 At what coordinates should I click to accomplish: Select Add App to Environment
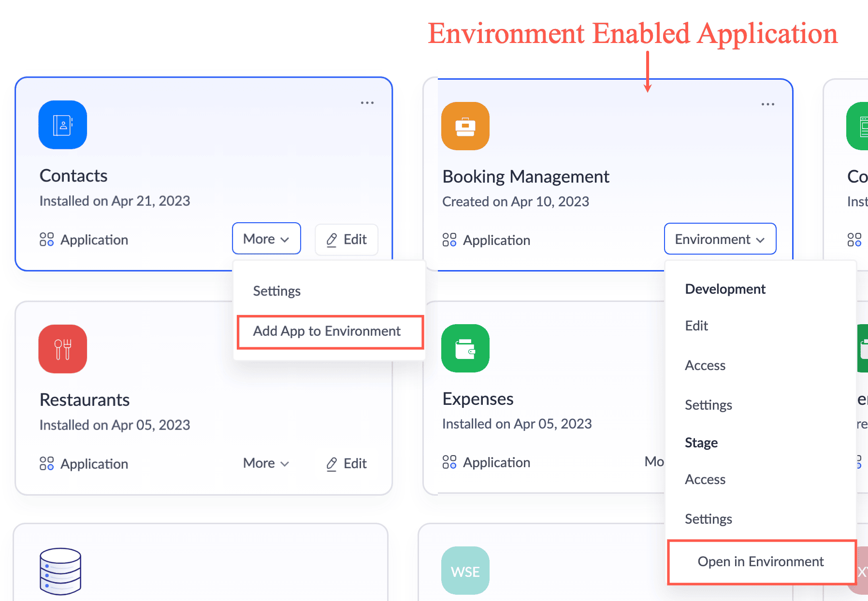pos(327,331)
